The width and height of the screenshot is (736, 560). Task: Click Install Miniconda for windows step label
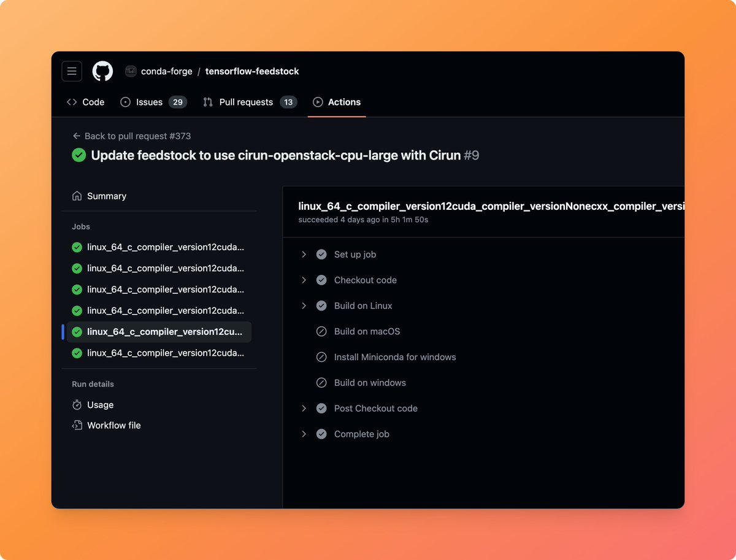click(395, 357)
